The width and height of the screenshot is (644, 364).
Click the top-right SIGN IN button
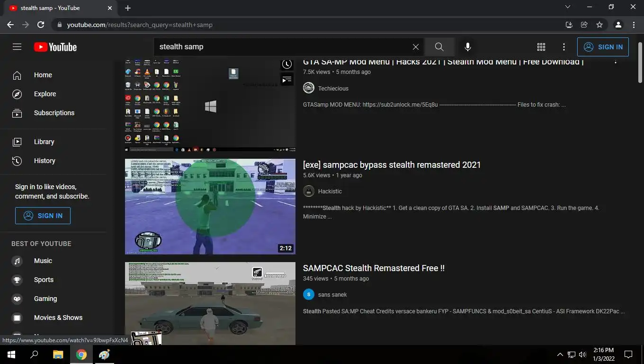pos(603,47)
